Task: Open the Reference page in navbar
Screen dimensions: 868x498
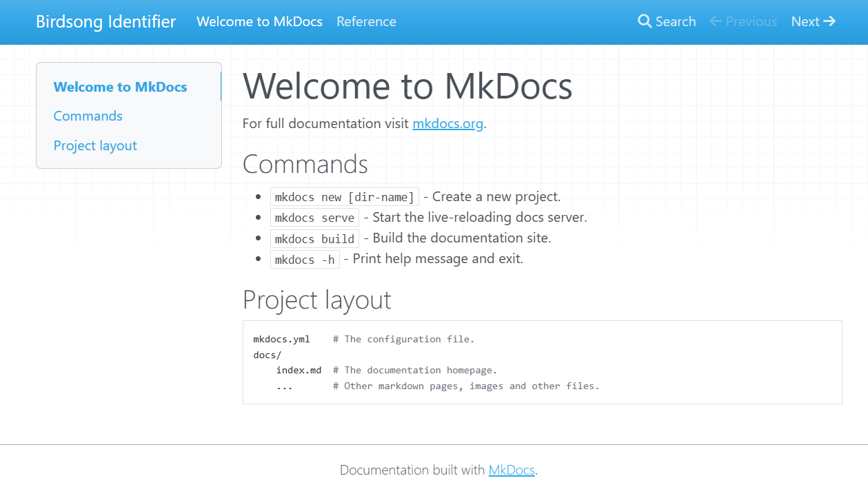Action: pos(366,21)
